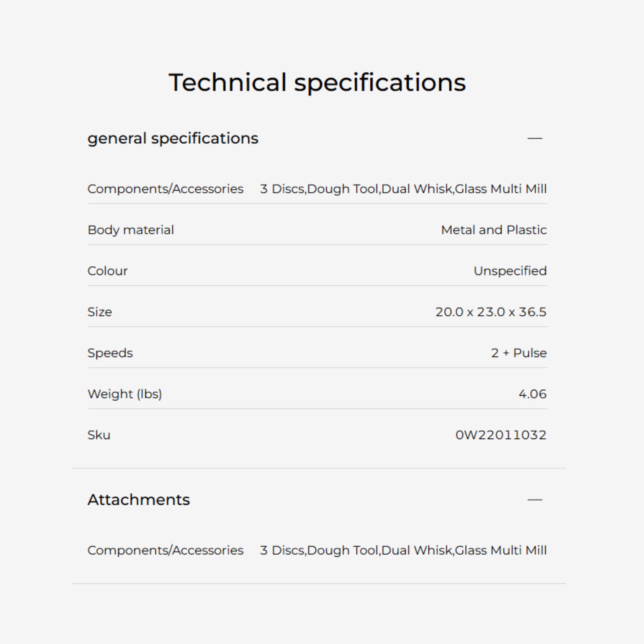Click the 2 + Pulse value
This screenshot has height=644, width=644.
pos(519,353)
